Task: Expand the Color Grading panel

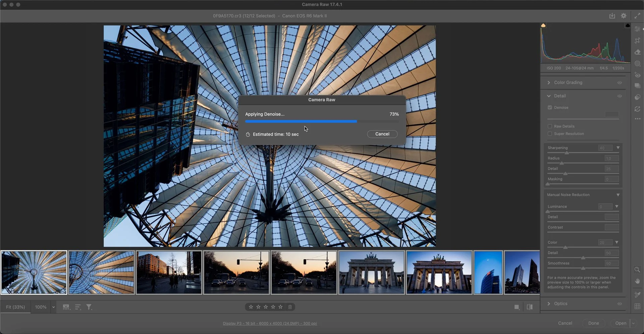Action: click(549, 82)
